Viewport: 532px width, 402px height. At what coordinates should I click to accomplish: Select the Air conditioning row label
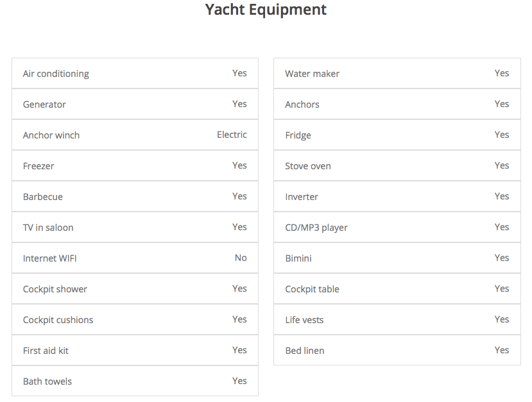click(56, 74)
